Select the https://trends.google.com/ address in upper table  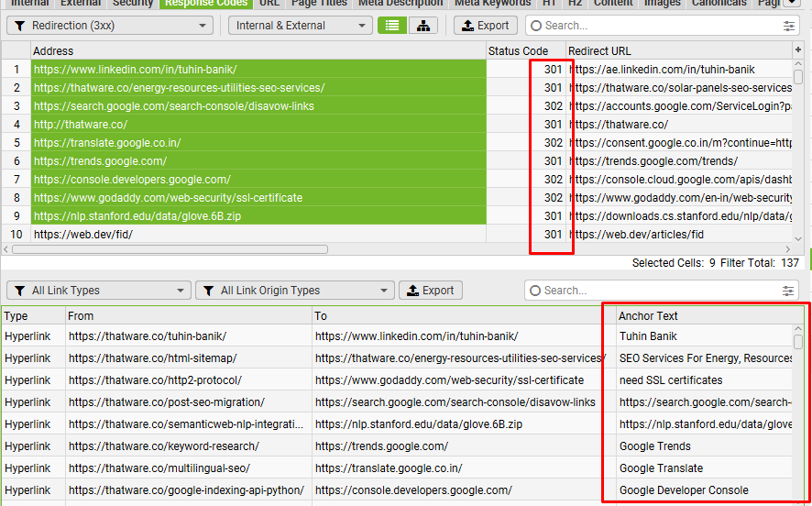[258, 161]
